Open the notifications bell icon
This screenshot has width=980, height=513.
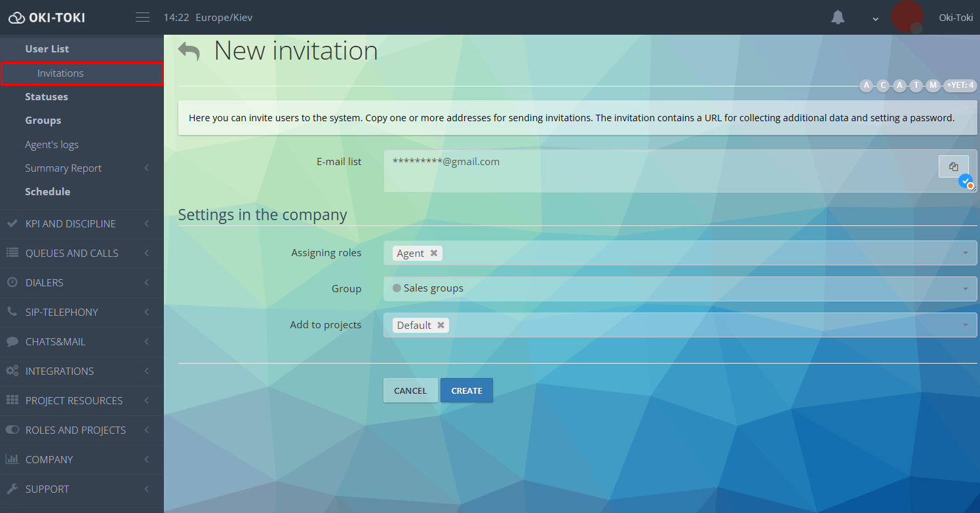tap(838, 18)
